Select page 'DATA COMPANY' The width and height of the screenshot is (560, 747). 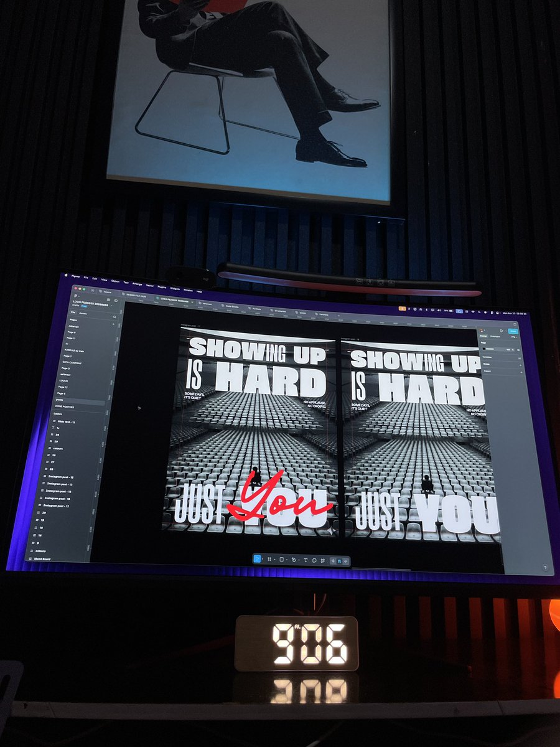pyautogui.click(x=72, y=362)
